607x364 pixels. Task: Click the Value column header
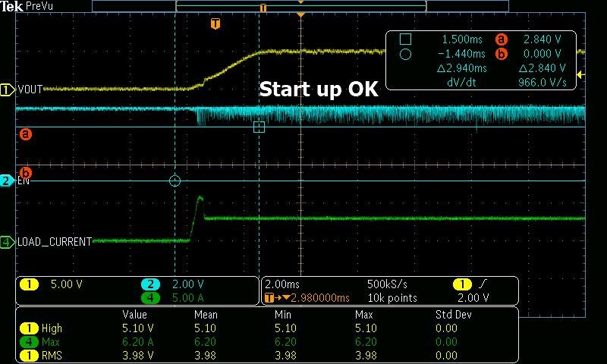[x=134, y=315]
